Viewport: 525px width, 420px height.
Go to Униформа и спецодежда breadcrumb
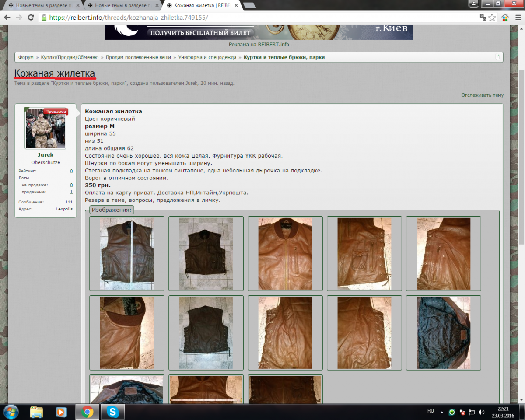tap(207, 57)
